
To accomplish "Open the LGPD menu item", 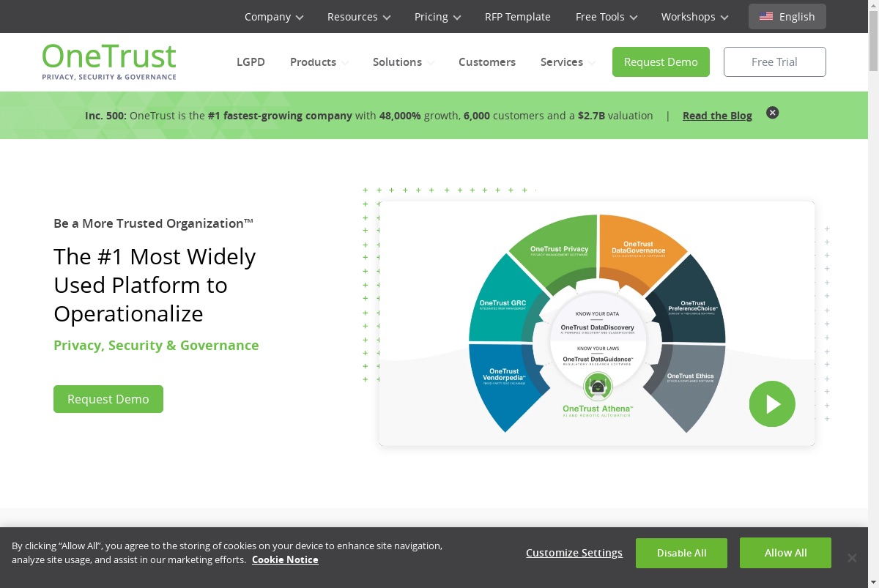I will coord(251,62).
